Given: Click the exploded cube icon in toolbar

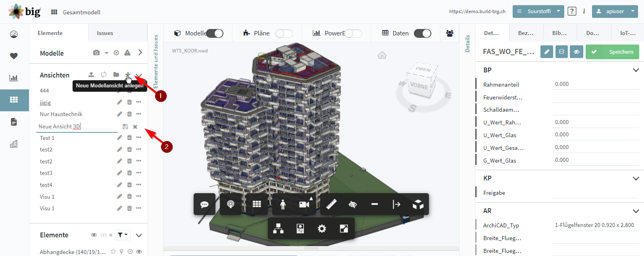Looking at the screenshot, I should [x=418, y=204].
